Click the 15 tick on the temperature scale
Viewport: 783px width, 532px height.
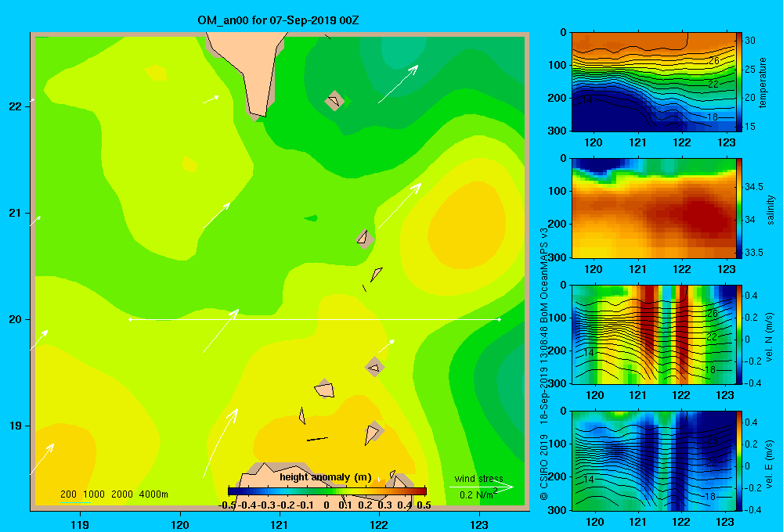tap(749, 126)
